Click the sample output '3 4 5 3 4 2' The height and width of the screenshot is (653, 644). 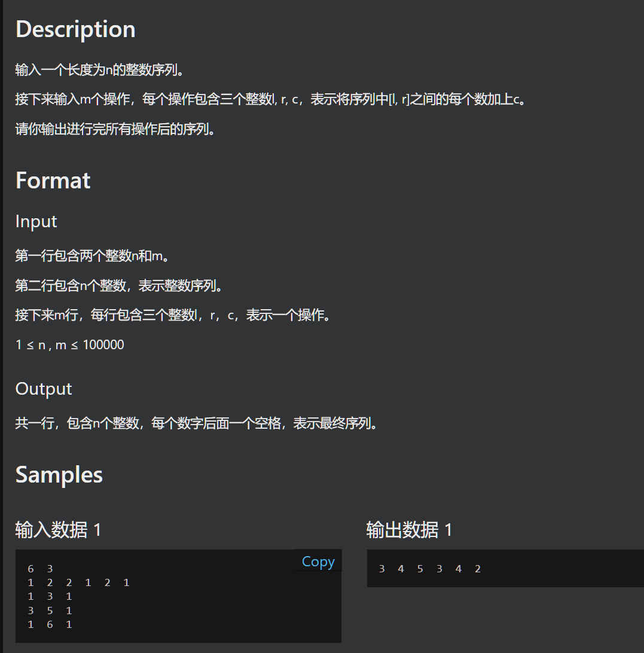tap(430, 569)
